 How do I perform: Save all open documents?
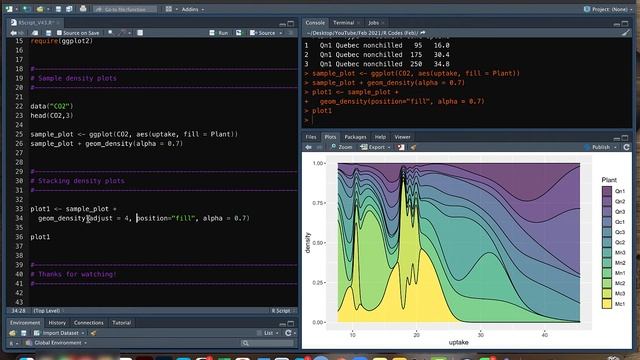click(69, 9)
